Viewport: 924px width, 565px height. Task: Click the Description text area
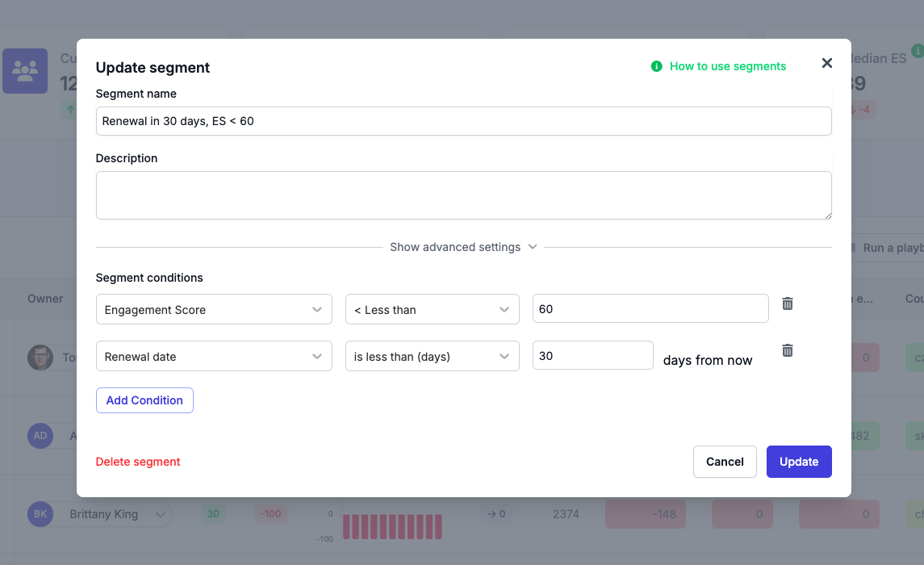pos(463,195)
